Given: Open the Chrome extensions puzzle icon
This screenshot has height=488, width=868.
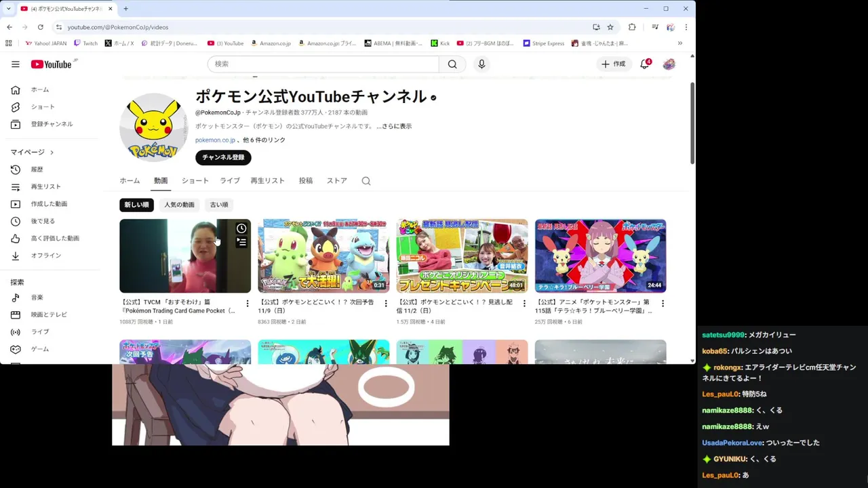Looking at the screenshot, I should click(632, 27).
